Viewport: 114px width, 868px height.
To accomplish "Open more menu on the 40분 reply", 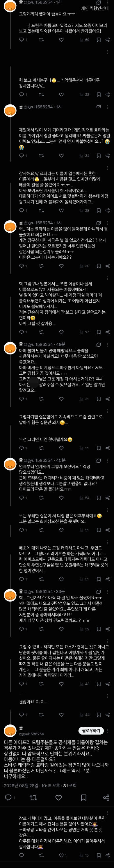I will [x=108, y=460].
